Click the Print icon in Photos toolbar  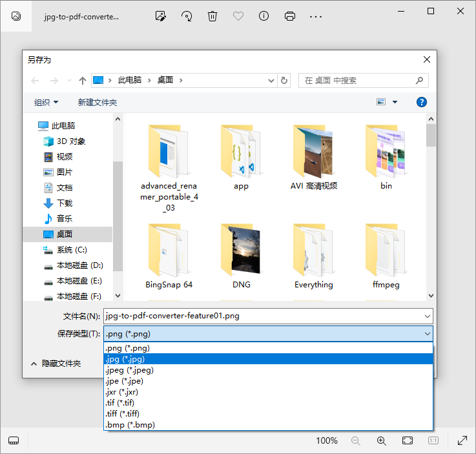point(290,16)
